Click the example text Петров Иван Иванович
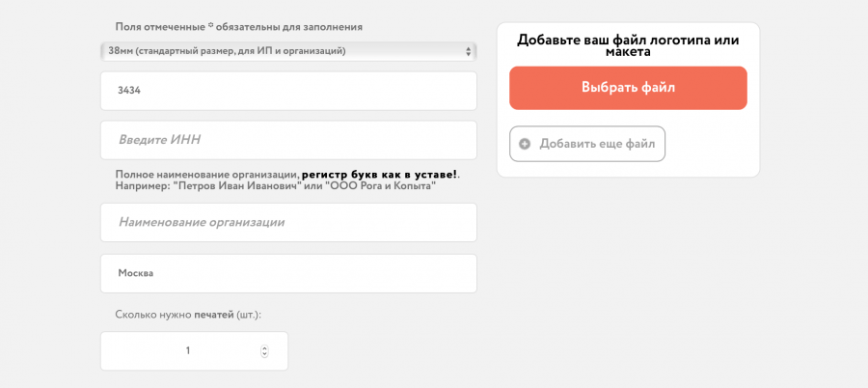This screenshot has height=388, width=868. pyautogui.click(x=236, y=185)
